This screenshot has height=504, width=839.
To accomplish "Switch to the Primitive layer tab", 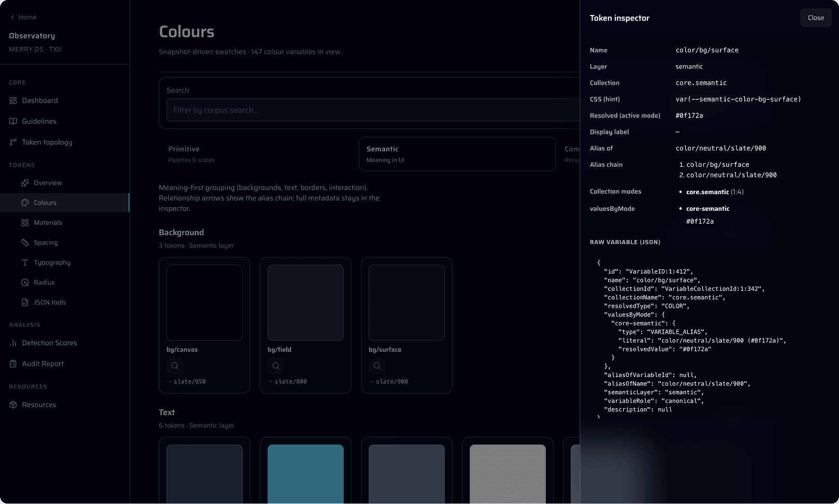I will point(258,154).
